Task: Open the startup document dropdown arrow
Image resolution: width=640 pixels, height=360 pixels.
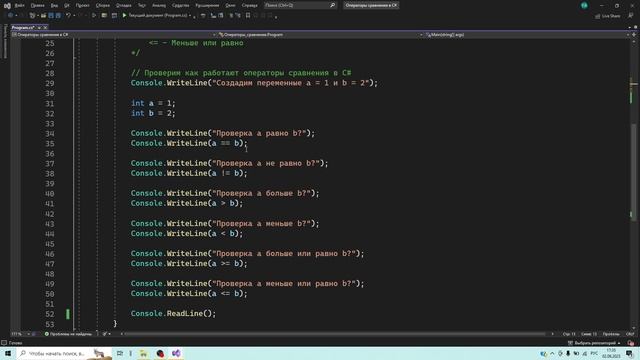Action: (190, 16)
